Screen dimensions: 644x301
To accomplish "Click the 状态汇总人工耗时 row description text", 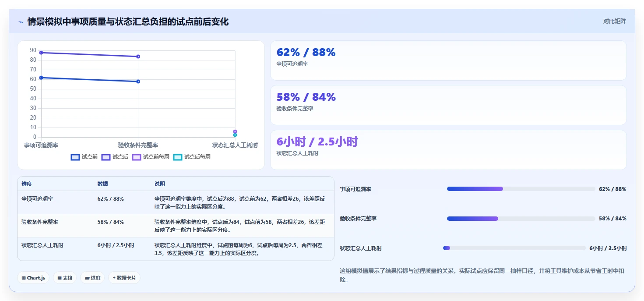I will 239,249.
